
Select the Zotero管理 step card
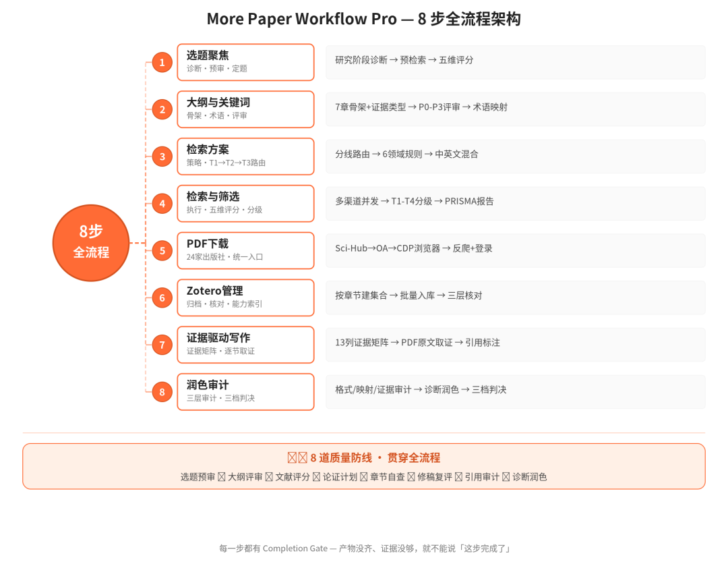pyautogui.click(x=245, y=298)
